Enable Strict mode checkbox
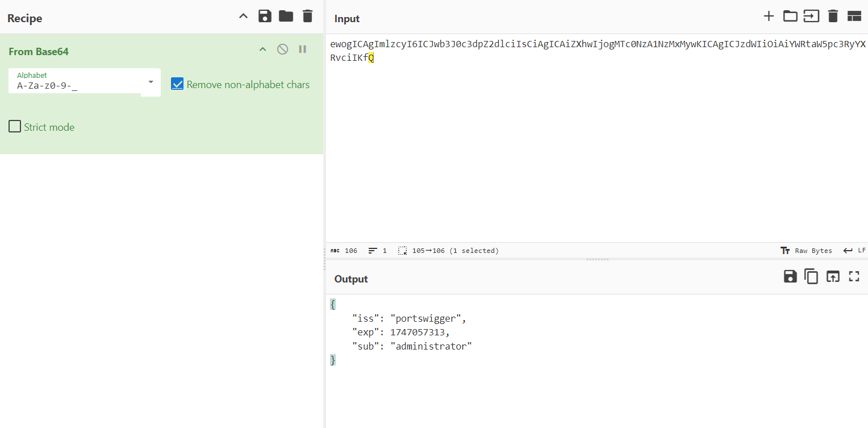The height and width of the screenshot is (428, 868). point(15,127)
